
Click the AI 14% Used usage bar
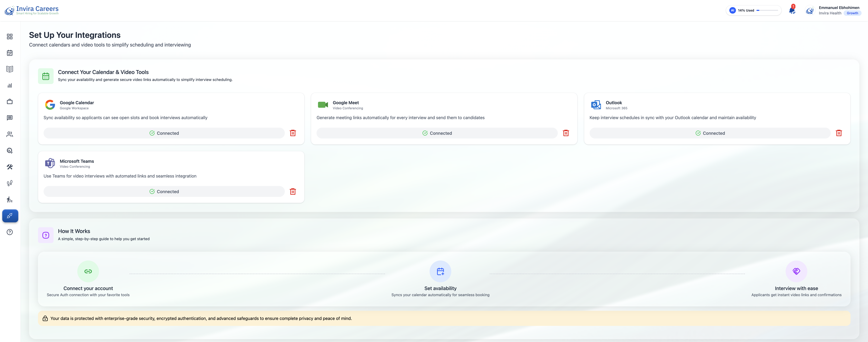coord(753,11)
